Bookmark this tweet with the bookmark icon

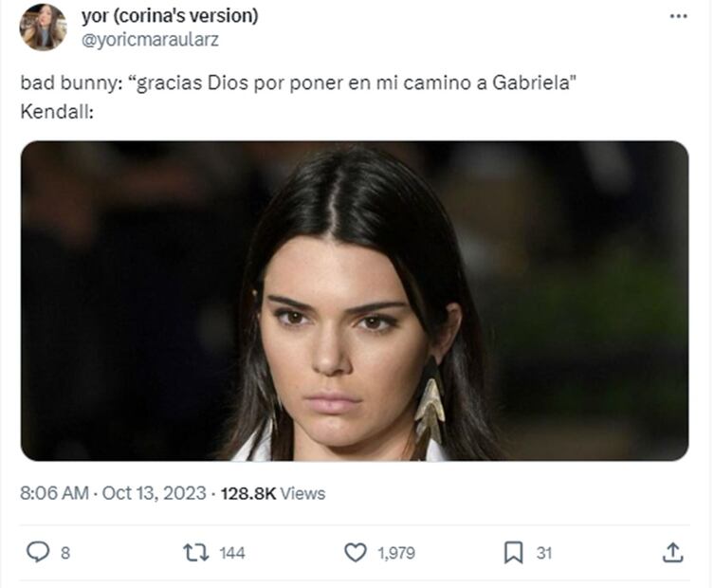[x=513, y=553]
